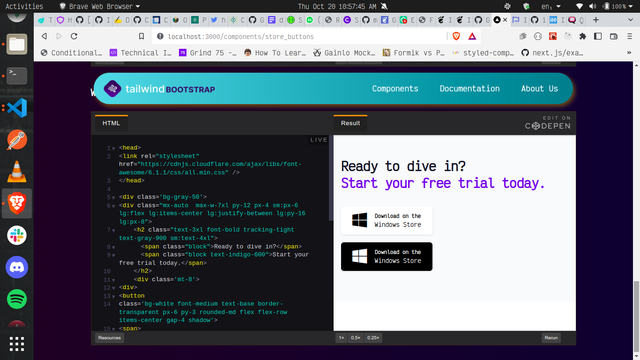Open Brave Rewards triangle icon

point(472,36)
